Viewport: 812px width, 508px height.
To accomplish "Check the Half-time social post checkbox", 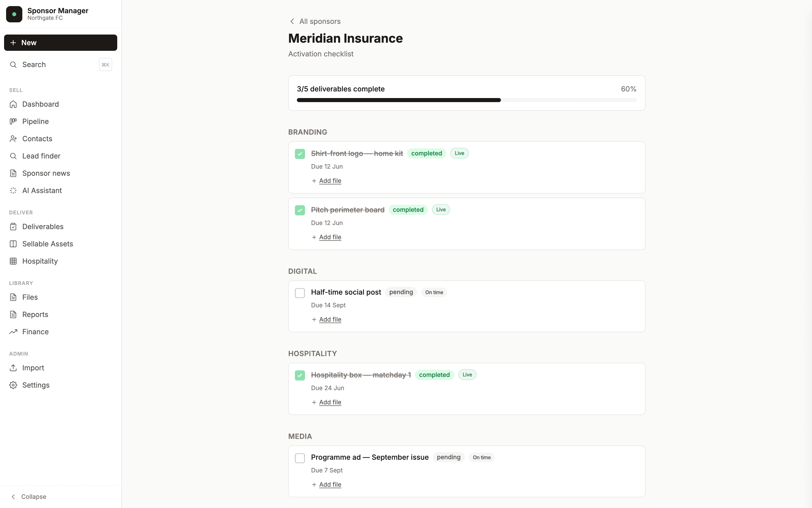I will pyautogui.click(x=300, y=293).
